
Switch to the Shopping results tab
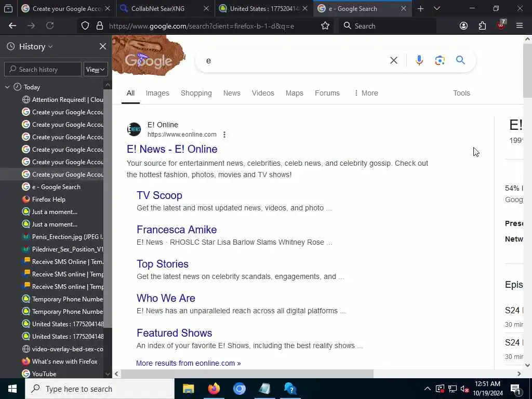tap(196, 94)
